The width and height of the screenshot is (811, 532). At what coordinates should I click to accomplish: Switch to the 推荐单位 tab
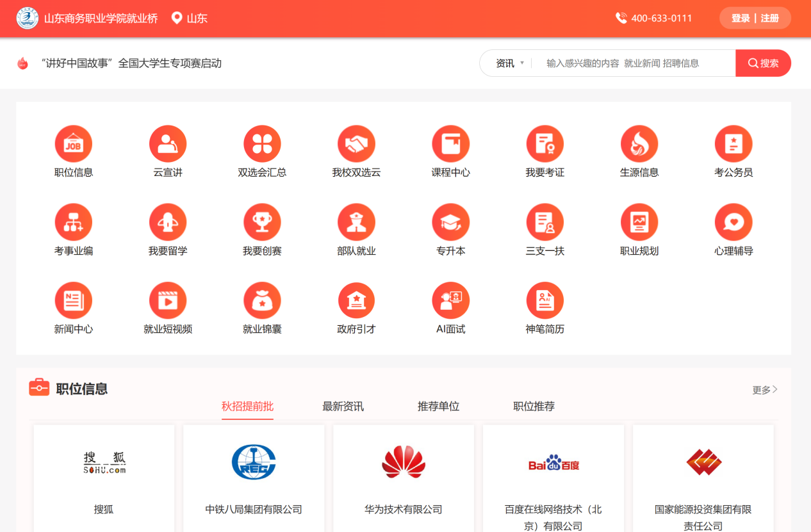[x=438, y=407]
